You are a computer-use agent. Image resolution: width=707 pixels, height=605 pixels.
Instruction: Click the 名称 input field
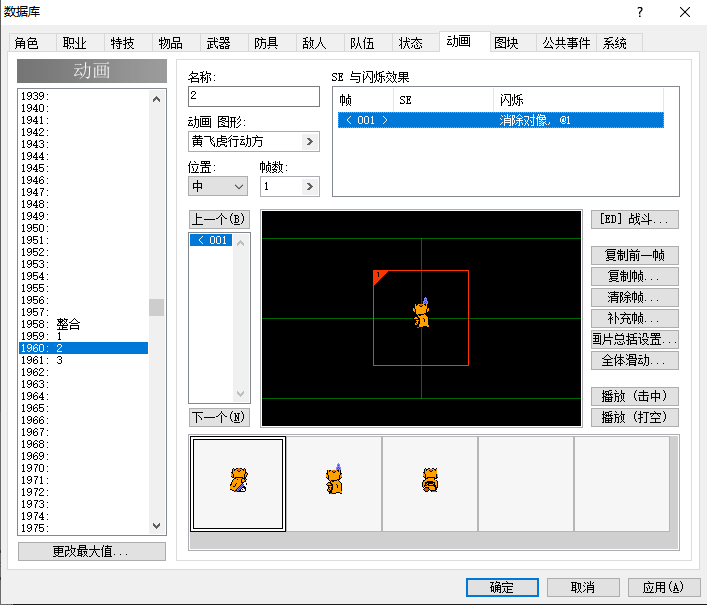click(x=254, y=96)
